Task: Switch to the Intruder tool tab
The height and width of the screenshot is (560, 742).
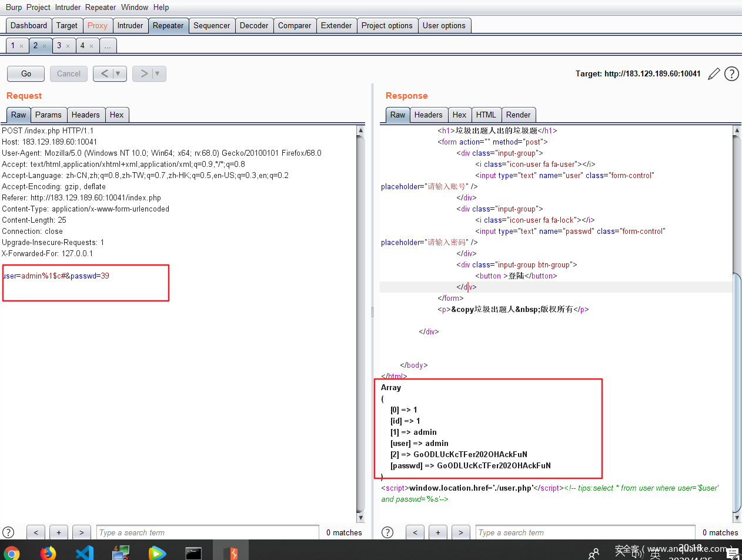Action: [130, 25]
